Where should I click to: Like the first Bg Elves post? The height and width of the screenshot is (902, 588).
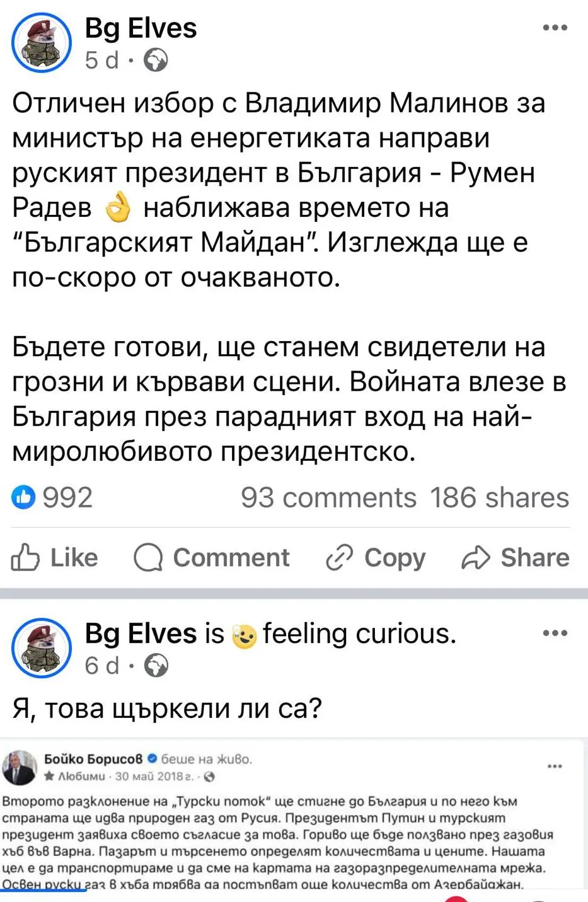click(55, 558)
